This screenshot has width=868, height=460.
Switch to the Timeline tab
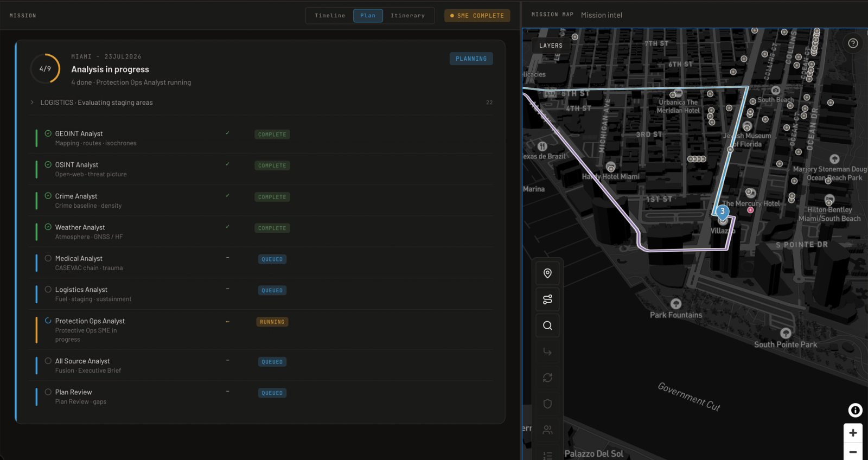[330, 16]
